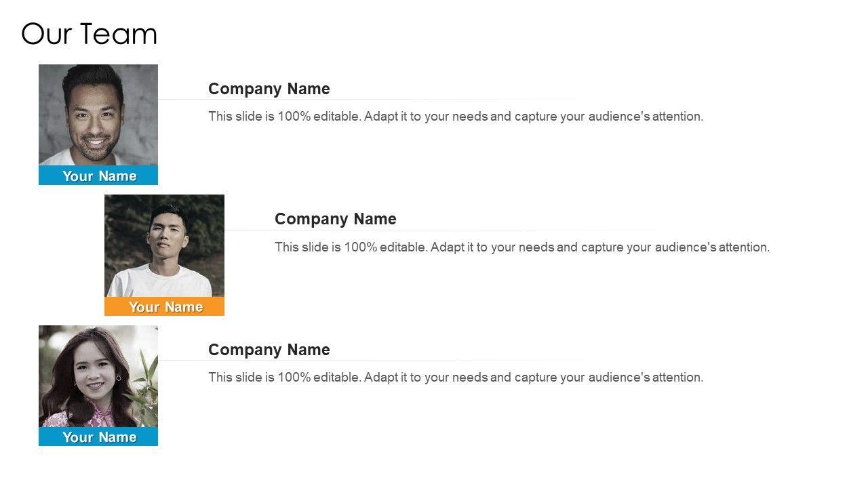Click the bottom description text line

coord(456,378)
